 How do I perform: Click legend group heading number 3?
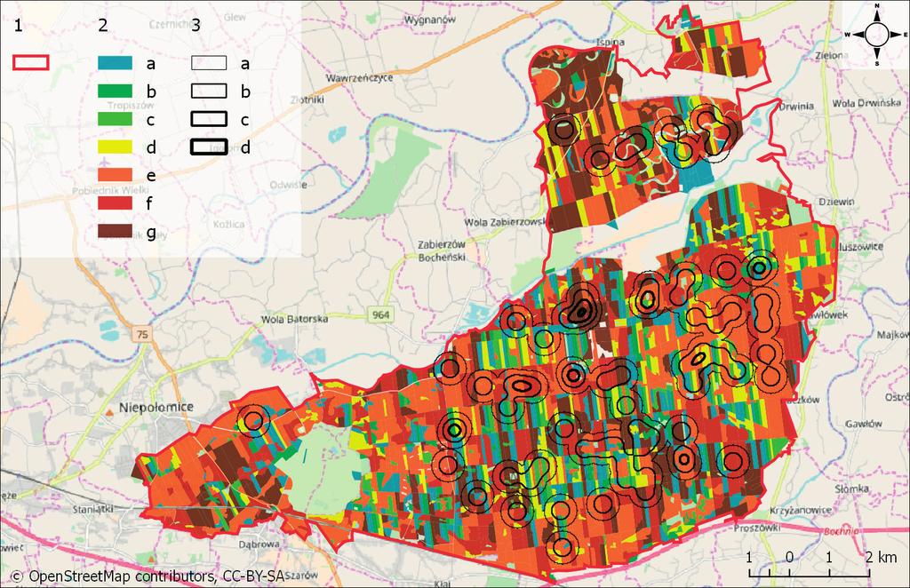pos(196,25)
